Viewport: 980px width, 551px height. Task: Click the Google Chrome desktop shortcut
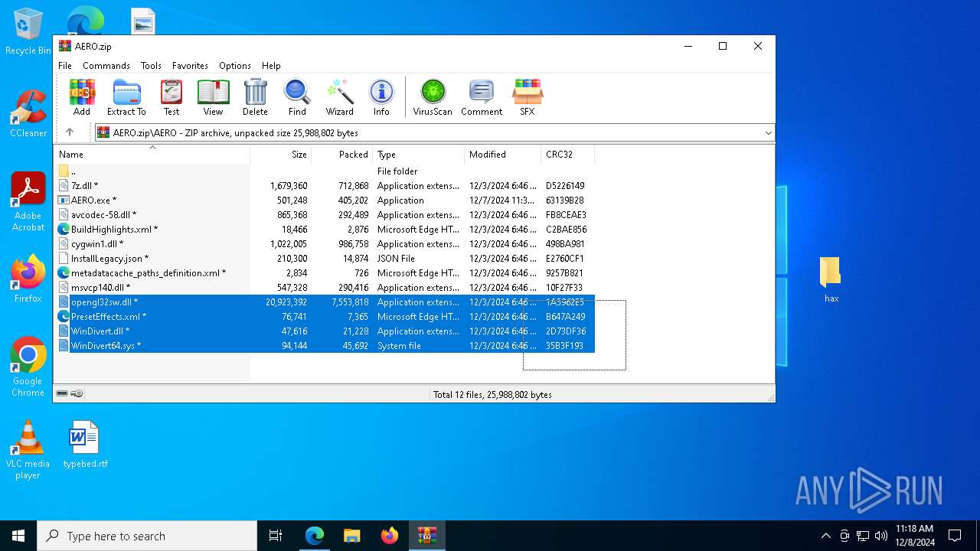coord(28,367)
